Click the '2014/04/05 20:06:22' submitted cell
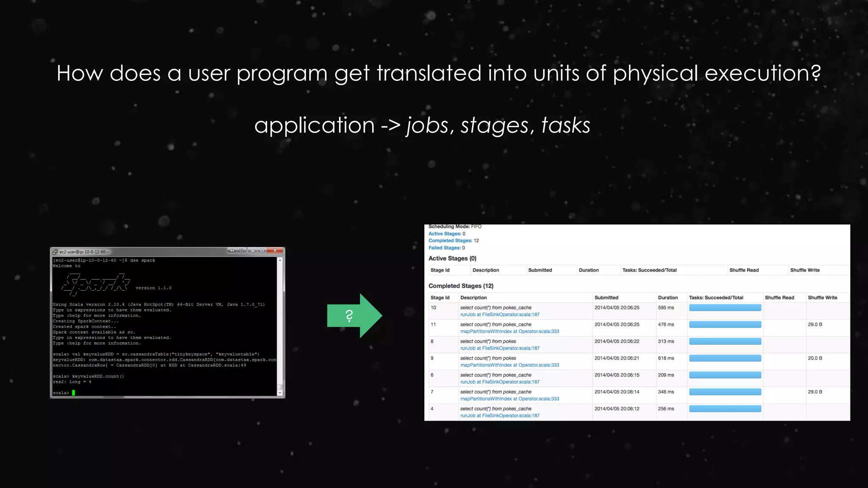868x488 pixels. pos(617,341)
